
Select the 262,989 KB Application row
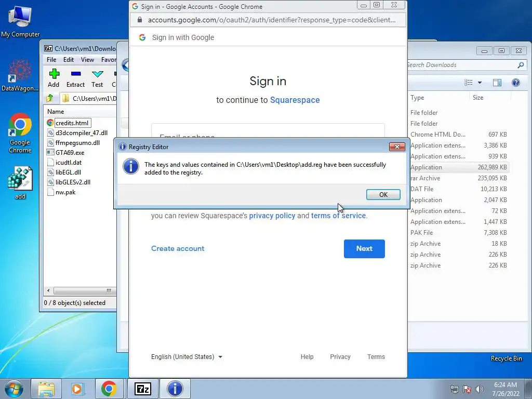point(458,167)
